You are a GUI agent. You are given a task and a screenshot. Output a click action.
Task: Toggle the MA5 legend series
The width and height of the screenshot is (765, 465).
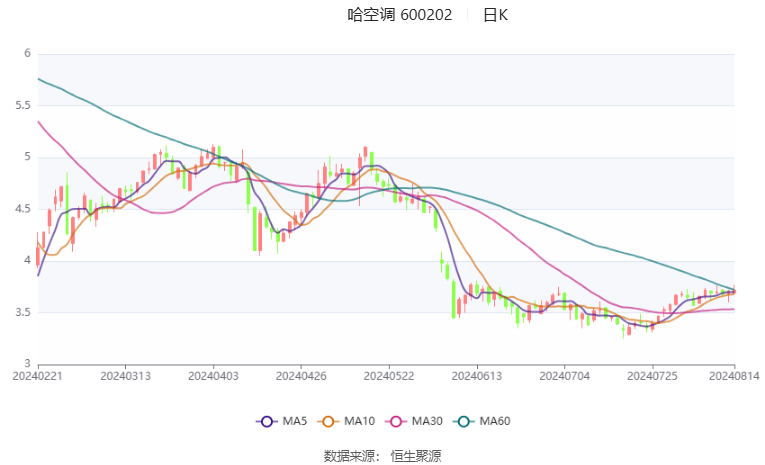click(282, 421)
